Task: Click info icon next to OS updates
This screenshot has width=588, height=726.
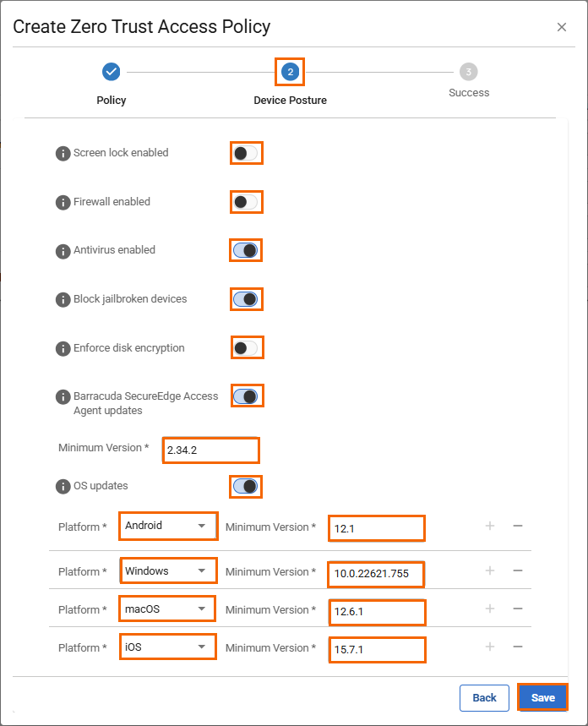Action: point(63,487)
